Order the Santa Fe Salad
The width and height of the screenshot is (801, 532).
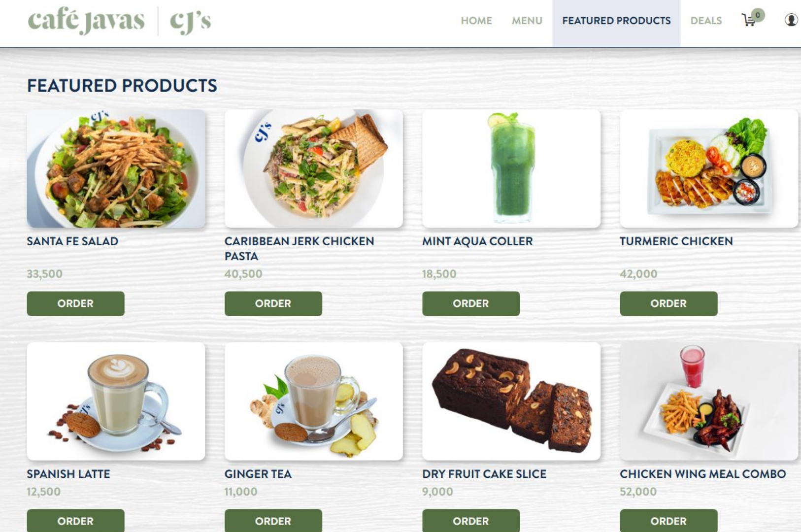tap(75, 303)
